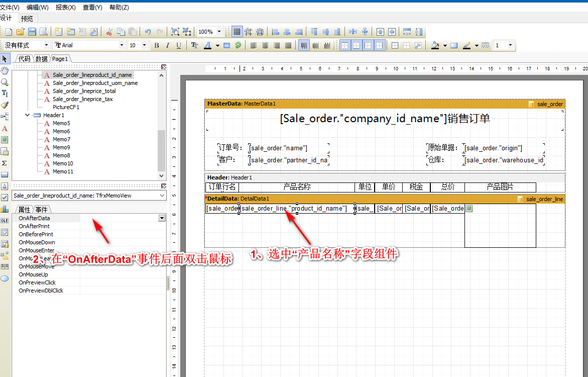Switch to the 属性 properties tab

coord(24,209)
